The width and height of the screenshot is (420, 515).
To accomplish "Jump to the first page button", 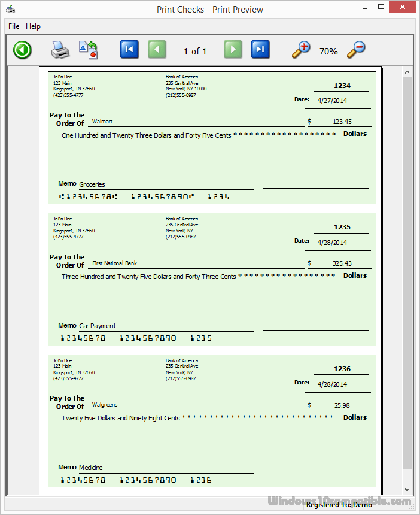I will (129, 50).
